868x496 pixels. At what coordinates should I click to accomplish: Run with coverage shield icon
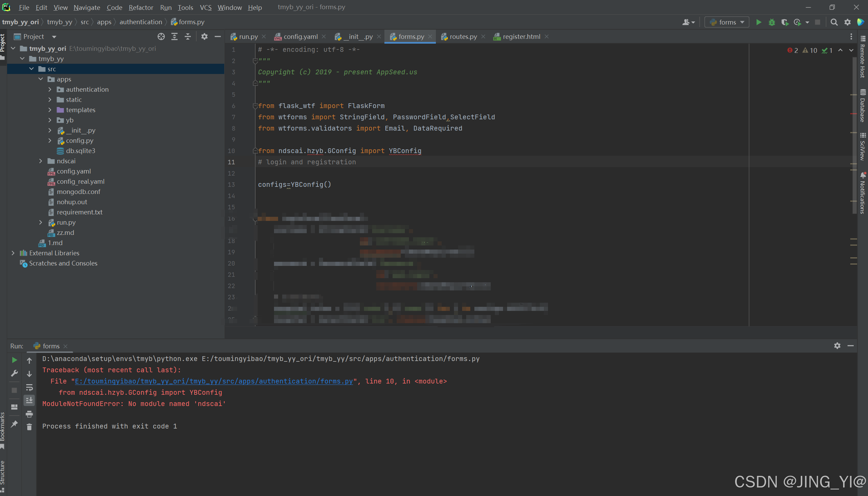(x=785, y=22)
